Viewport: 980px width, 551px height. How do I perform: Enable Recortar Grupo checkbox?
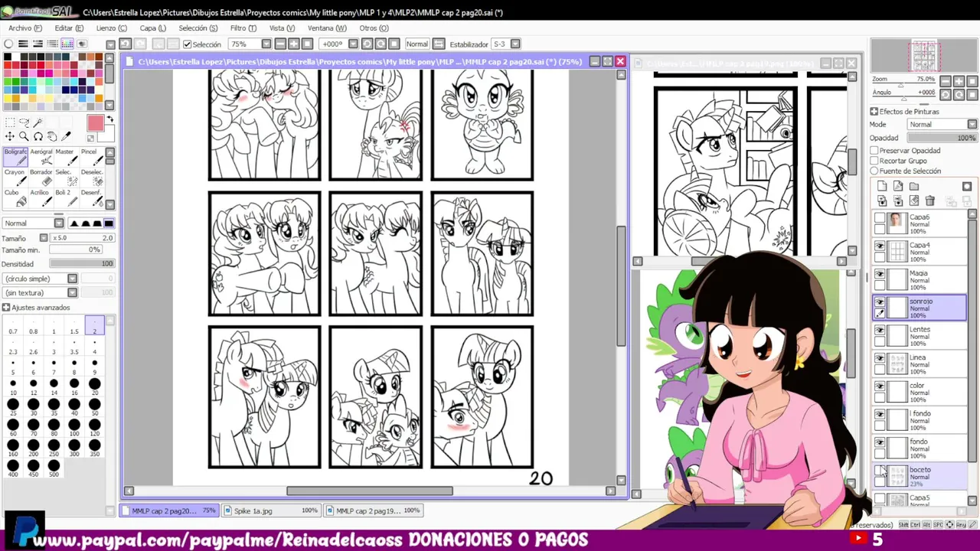(x=874, y=161)
